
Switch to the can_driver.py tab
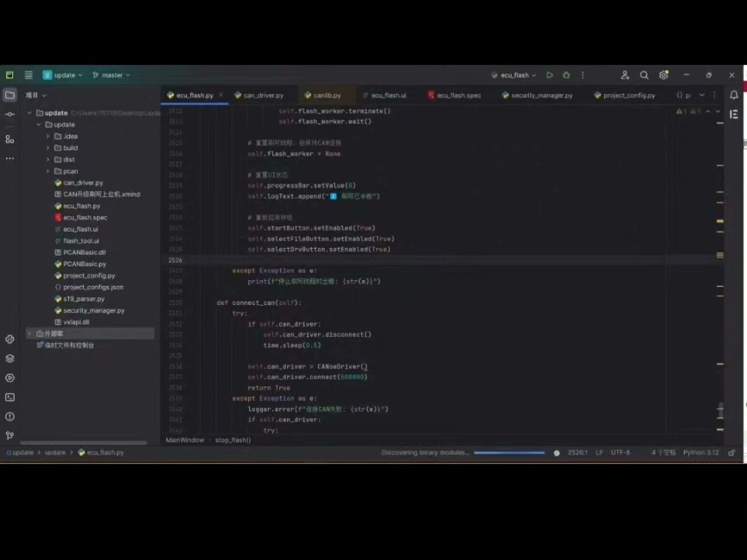coord(263,95)
